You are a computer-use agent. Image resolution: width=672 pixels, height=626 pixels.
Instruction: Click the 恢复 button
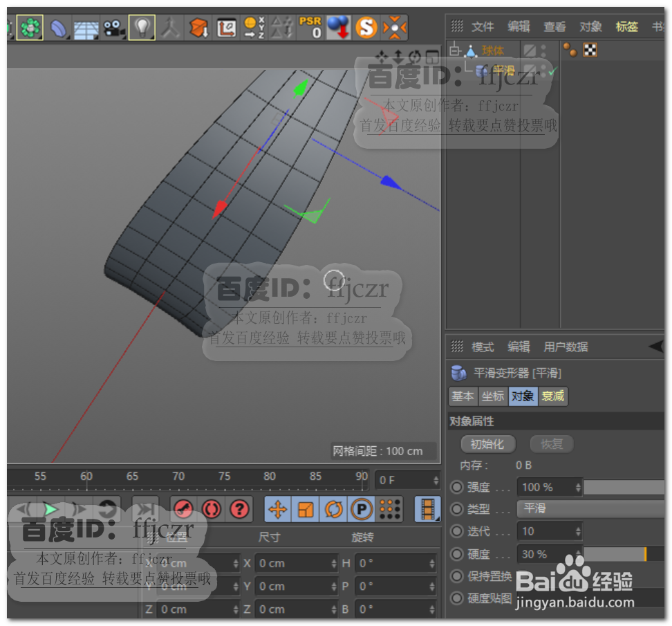(x=551, y=444)
